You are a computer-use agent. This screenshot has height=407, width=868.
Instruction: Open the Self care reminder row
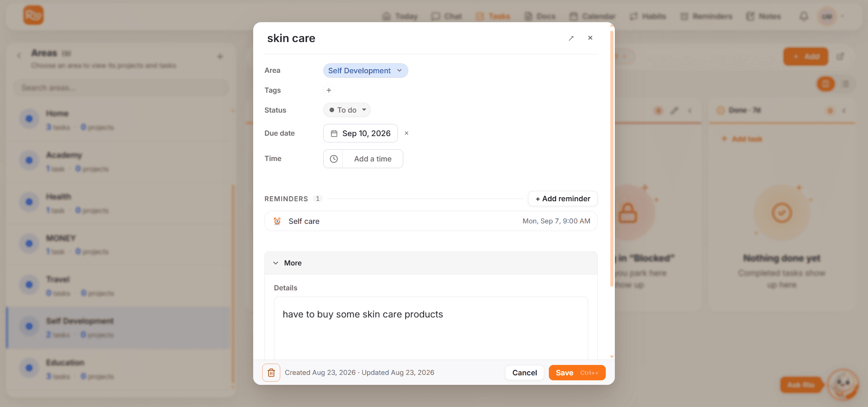[x=431, y=221]
